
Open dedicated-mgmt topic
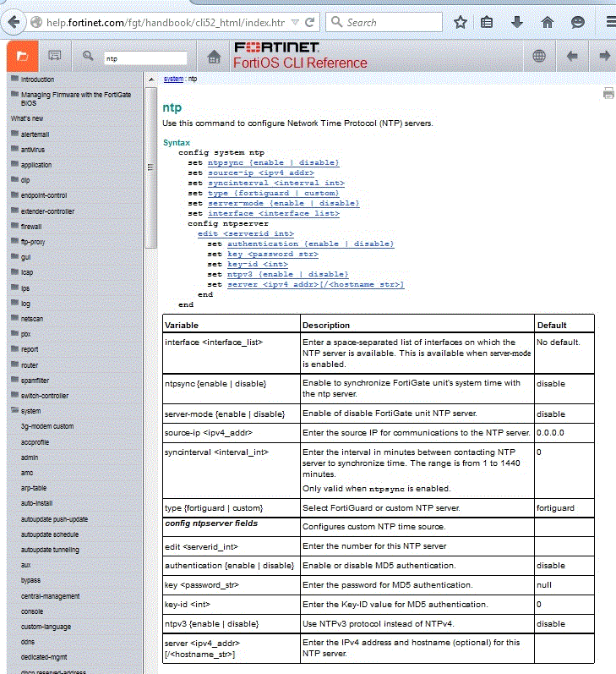point(44,657)
